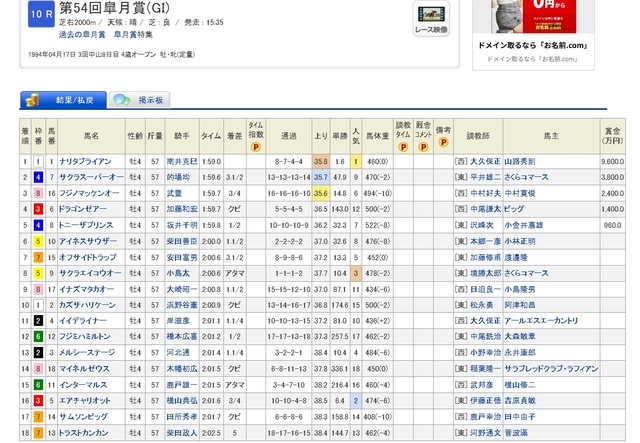Open jockey 南井克巳 profile link
This screenshot has width=640, height=443.
tap(183, 159)
